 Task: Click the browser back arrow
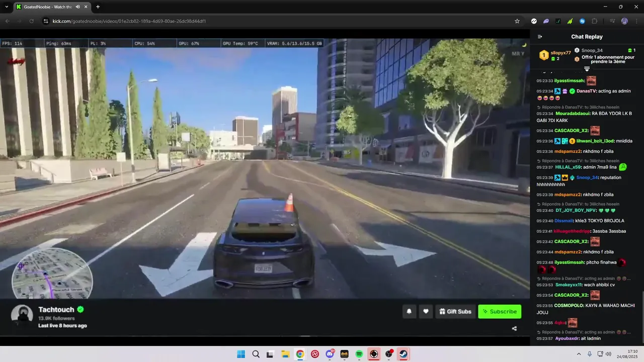[x=8, y=21]
